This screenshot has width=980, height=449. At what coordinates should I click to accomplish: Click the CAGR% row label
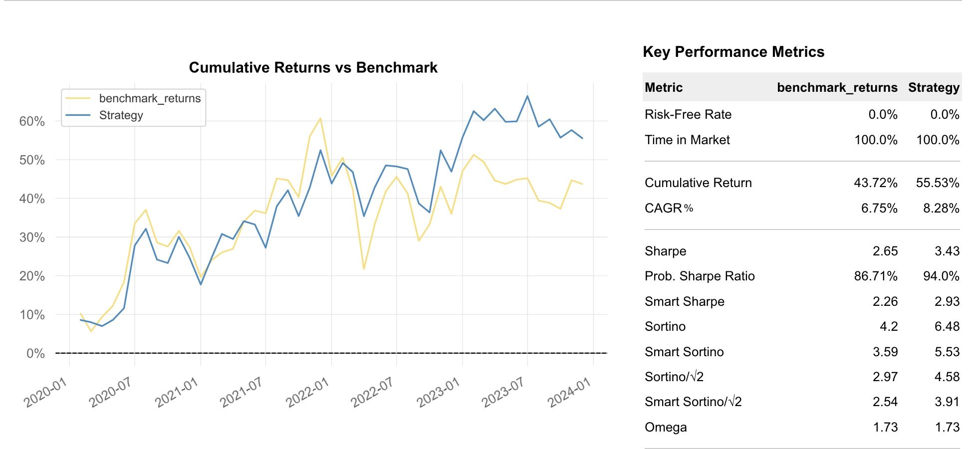click(x=669, y=208)
